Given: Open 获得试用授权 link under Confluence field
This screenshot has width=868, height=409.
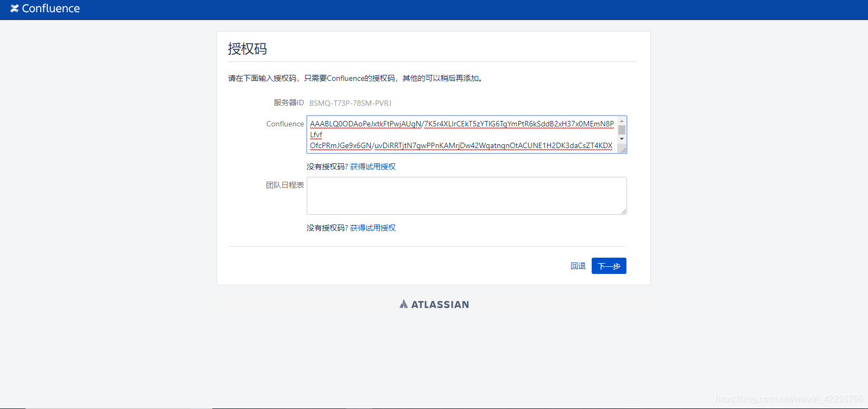Looking at the screenshot, I should point(373,167).
